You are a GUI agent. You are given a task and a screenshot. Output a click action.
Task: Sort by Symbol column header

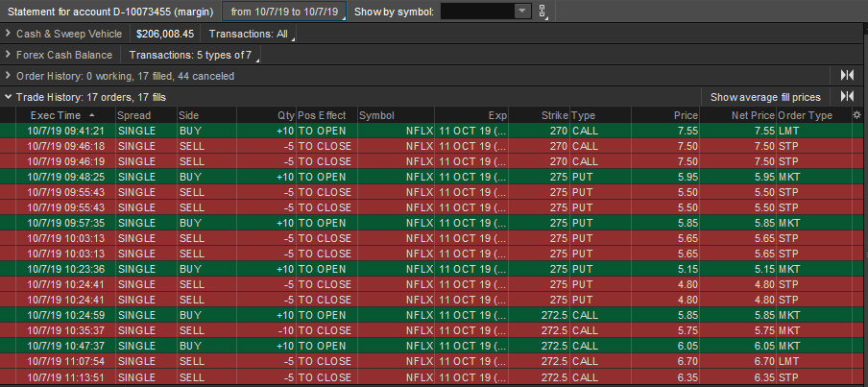[396, 115]
